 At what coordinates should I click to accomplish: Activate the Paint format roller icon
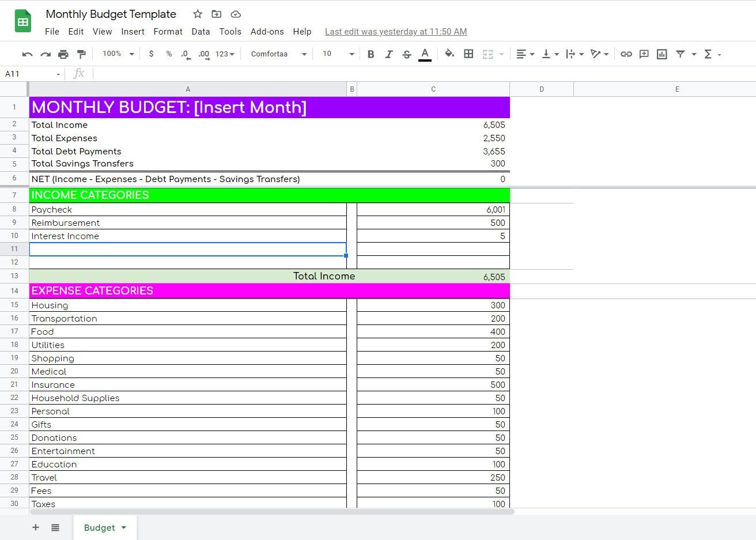[x=81, y=54]
